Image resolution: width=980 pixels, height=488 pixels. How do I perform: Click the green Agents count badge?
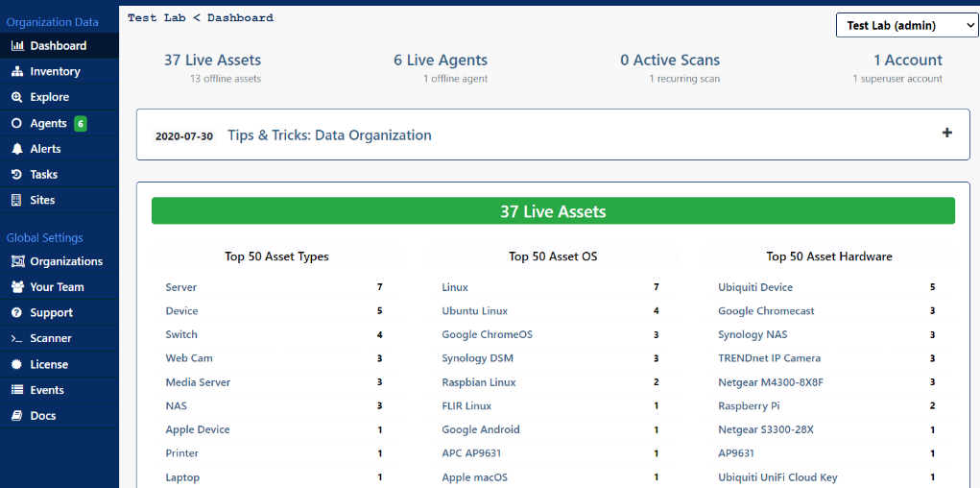coord(80,123)
